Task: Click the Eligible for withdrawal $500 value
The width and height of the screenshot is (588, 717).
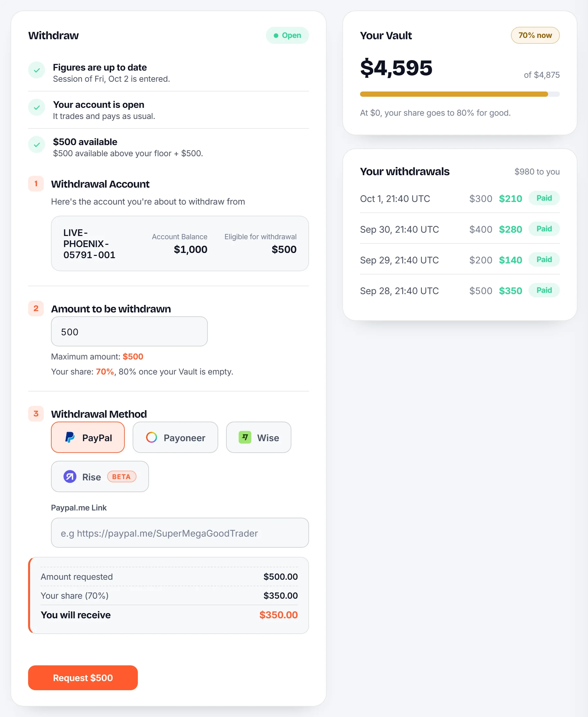Action: [284, 249]
